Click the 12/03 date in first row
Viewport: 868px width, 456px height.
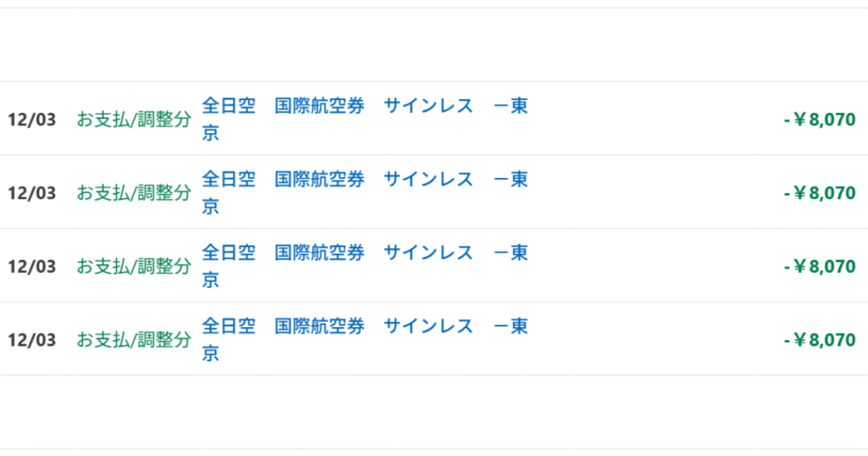[31, 120]
